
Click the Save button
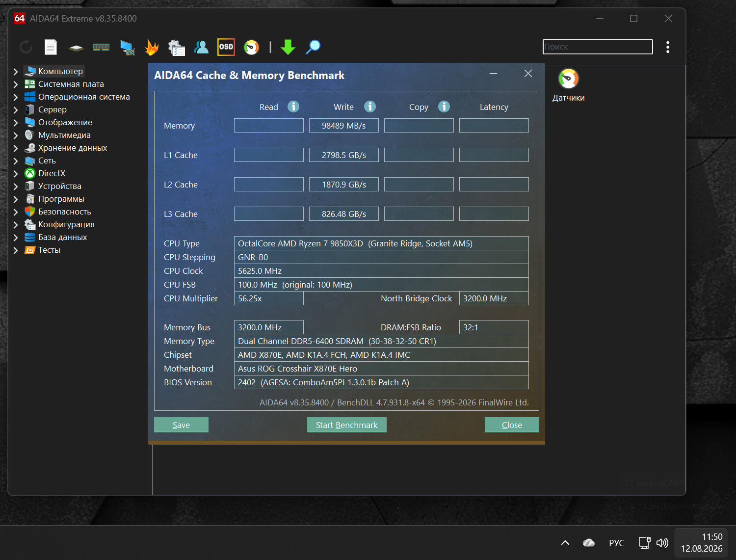point(181,425)
